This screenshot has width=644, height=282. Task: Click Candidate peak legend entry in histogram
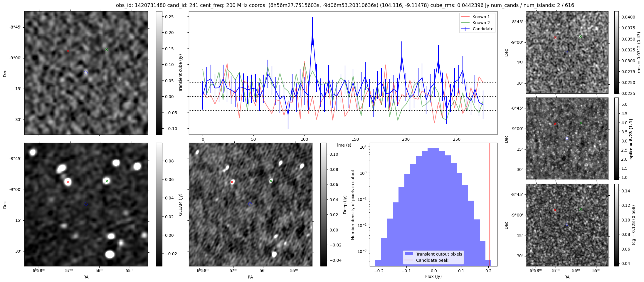click(432, 260)
